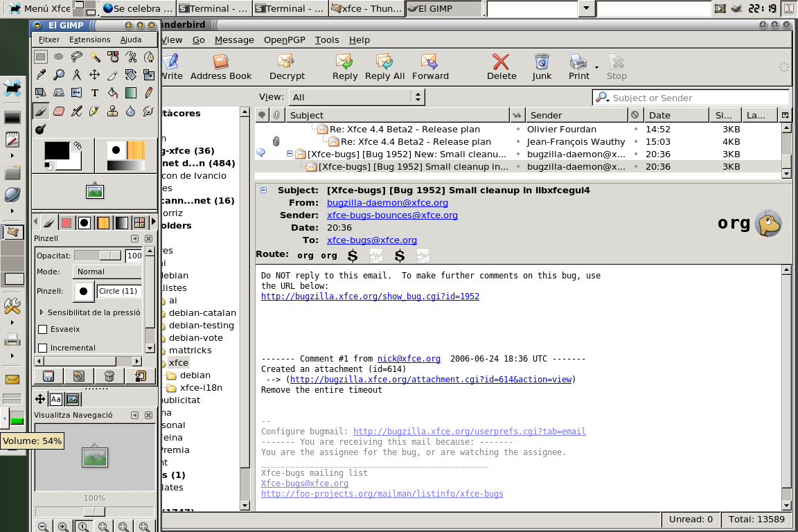Toggle the Incremental checkbox

(43, 348)
